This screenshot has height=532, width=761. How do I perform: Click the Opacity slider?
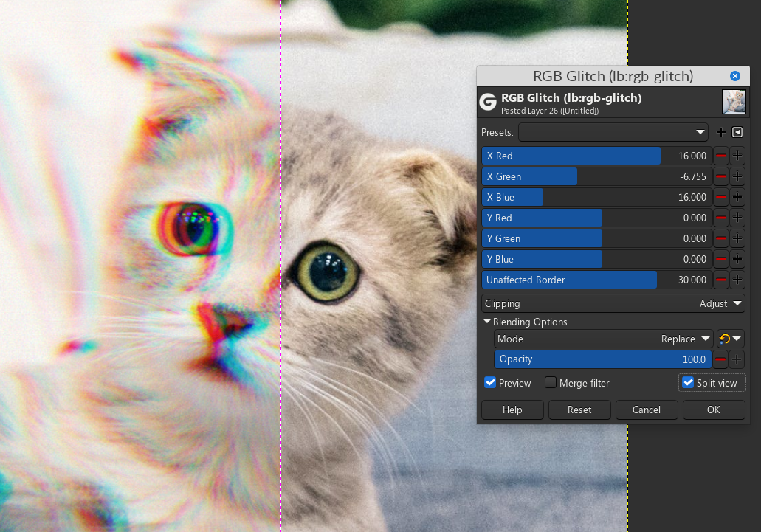[x=603, y=359]
